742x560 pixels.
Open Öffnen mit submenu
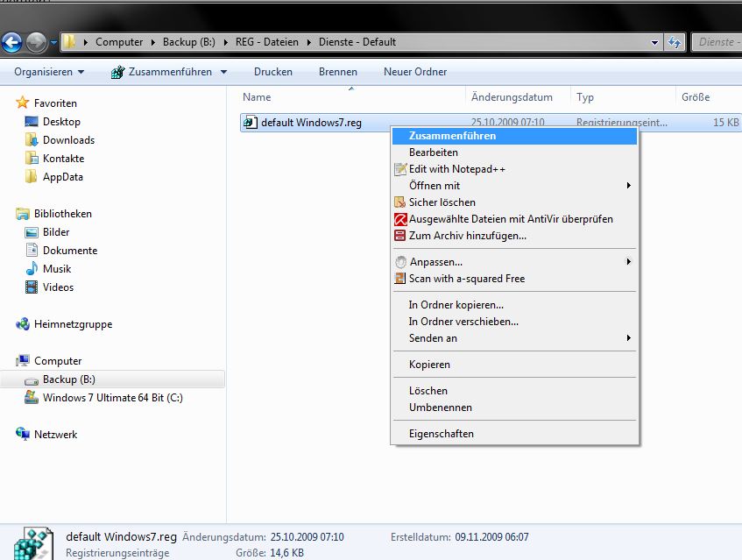click(x=514, y=186)
